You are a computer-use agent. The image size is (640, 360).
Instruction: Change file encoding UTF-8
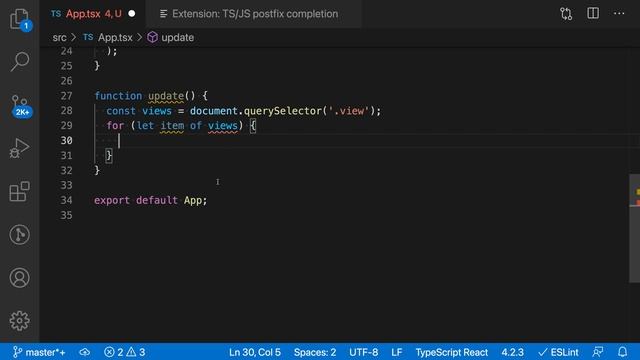pos(363,352)
